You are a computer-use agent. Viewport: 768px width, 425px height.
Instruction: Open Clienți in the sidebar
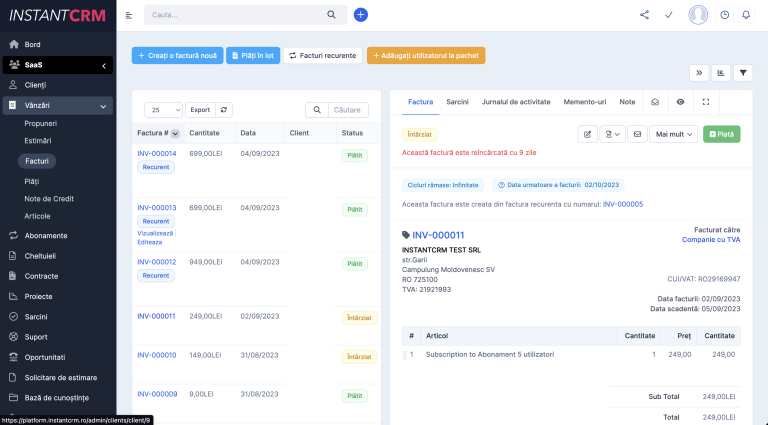pyautogui.click(x=35, y=85)
